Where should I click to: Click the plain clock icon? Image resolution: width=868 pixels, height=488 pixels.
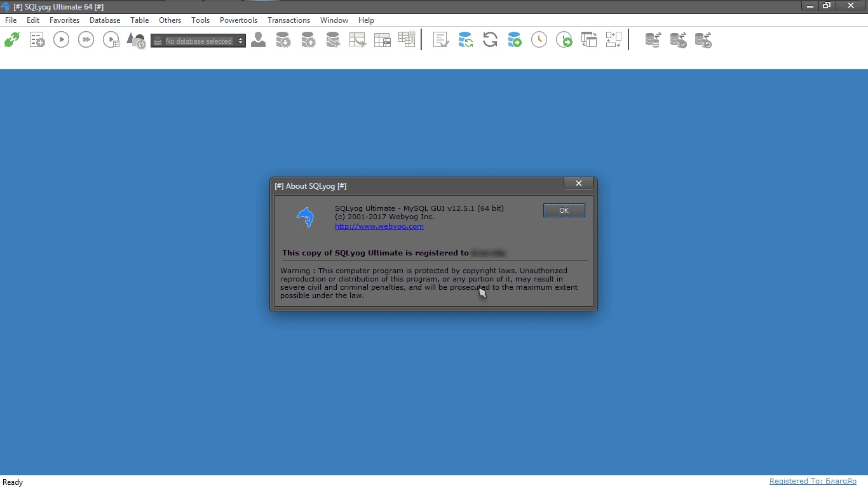click(539, 40)
